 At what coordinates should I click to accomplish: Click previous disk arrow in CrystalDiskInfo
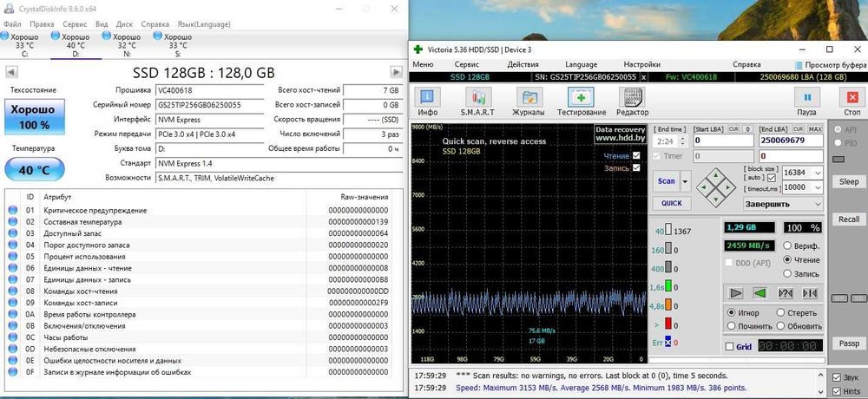11,72
